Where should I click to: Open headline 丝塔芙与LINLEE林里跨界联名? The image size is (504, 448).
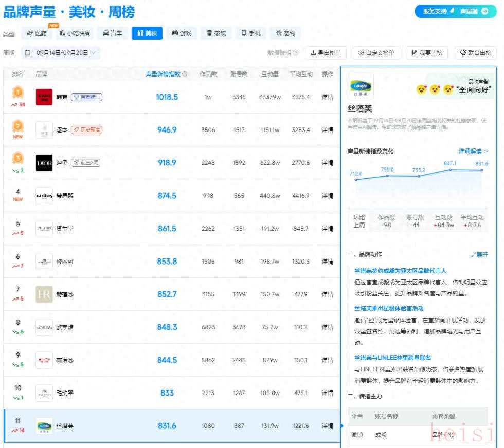pos(392,358)
